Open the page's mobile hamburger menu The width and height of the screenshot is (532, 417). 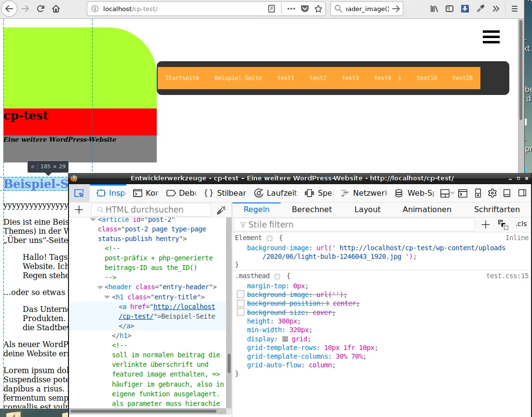coord(491,37)
